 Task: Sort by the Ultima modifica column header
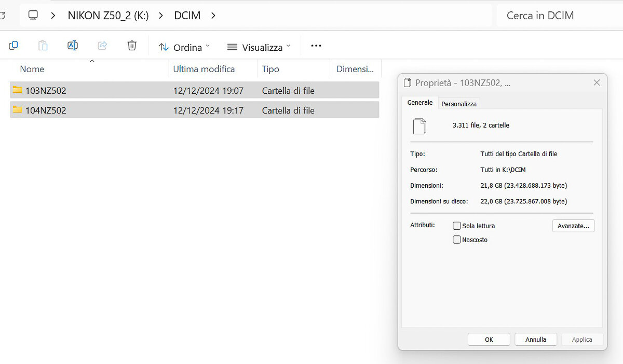click(x=213, y=69)
